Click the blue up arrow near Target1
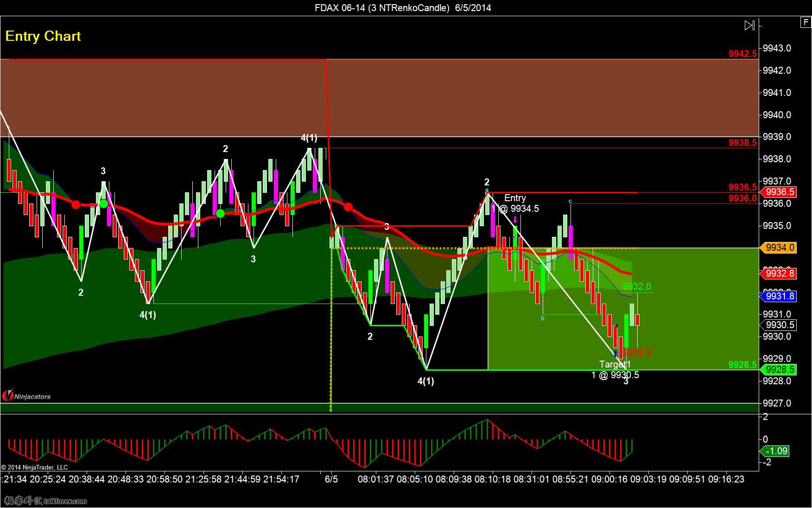 pos(615,354)
